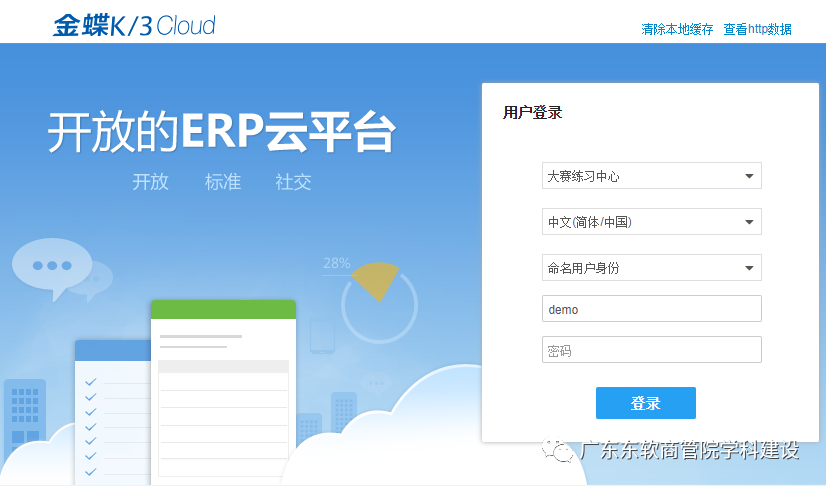Click the 28% label beside the chart

point(336,264)
